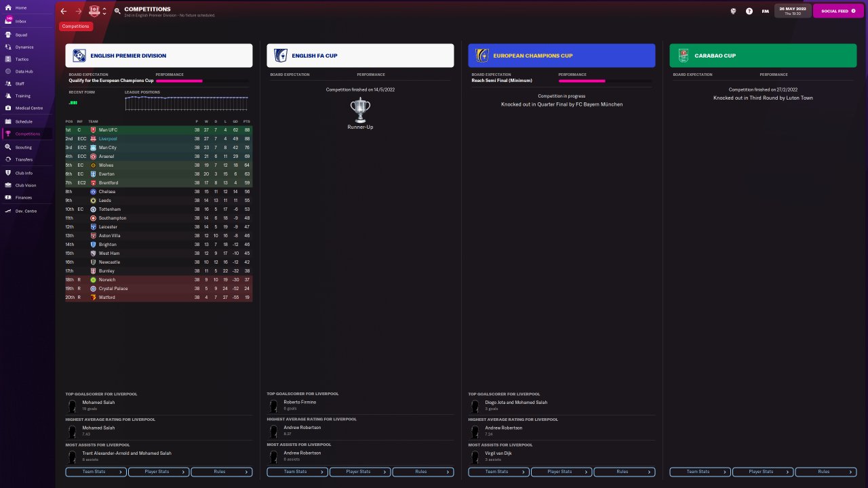
Task: Select the Competitions tab below the title
Action: [x=76, y=26]
